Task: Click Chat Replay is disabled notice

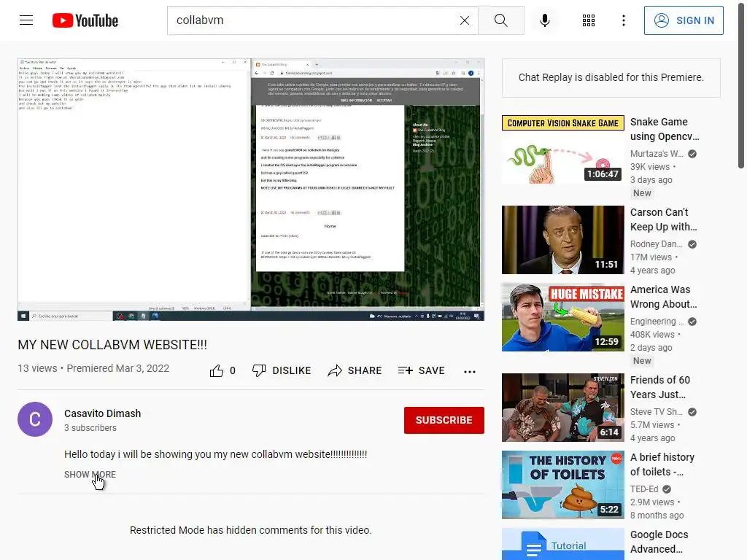Action: [611, 77]
